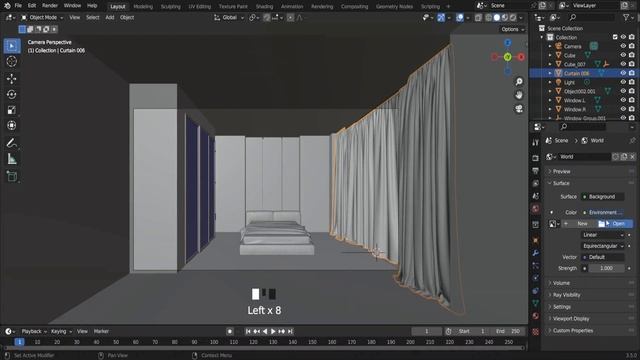This screenshot has height=360, width=640.
Task: Click frame 100 on the timeline
Action: point(214,342)
